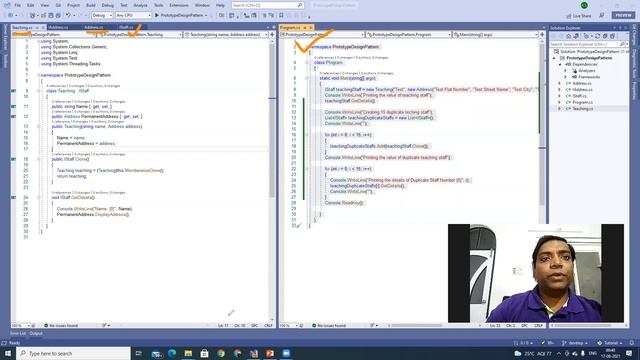Expand the Frameworks node
This screenshot has height=360, width=640.
pos(565,77)
